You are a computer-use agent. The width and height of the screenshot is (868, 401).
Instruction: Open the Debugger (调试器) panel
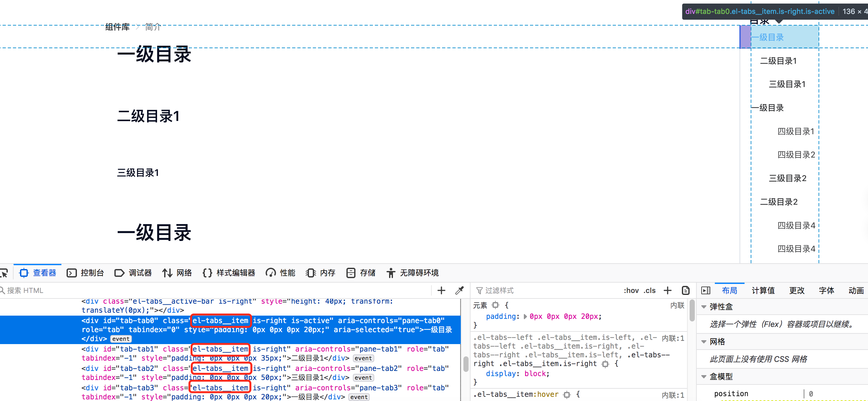[x=133, y=273]
